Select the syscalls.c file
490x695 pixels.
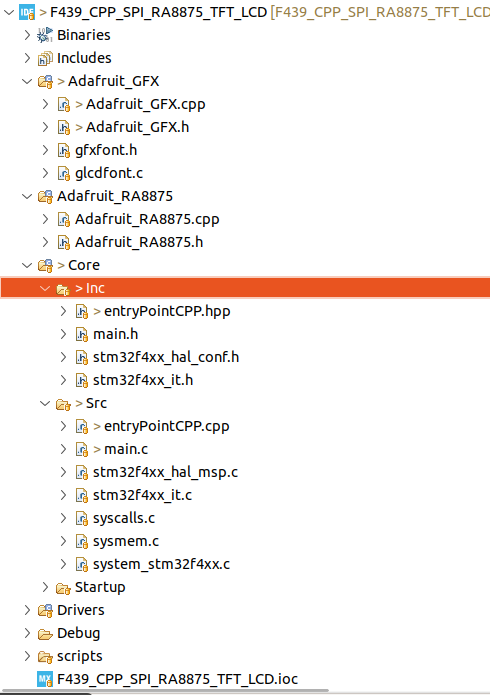coord(124,518)
